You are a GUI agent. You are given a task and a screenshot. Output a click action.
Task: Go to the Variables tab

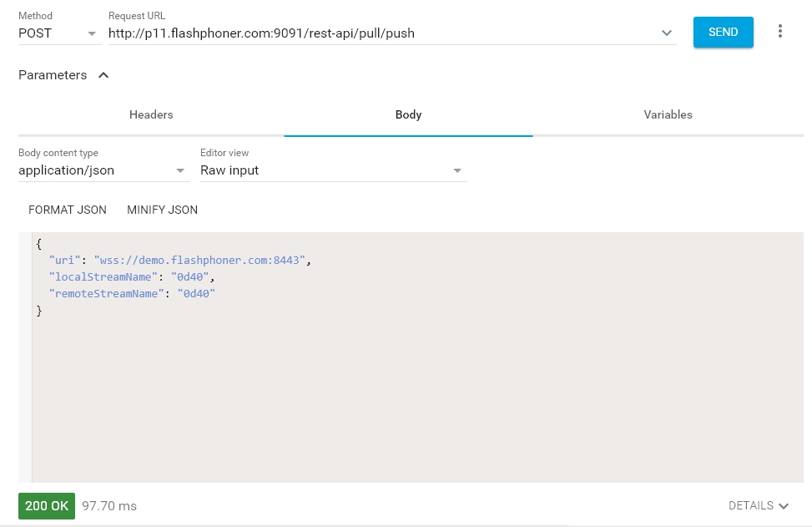[x=668, y=114]
